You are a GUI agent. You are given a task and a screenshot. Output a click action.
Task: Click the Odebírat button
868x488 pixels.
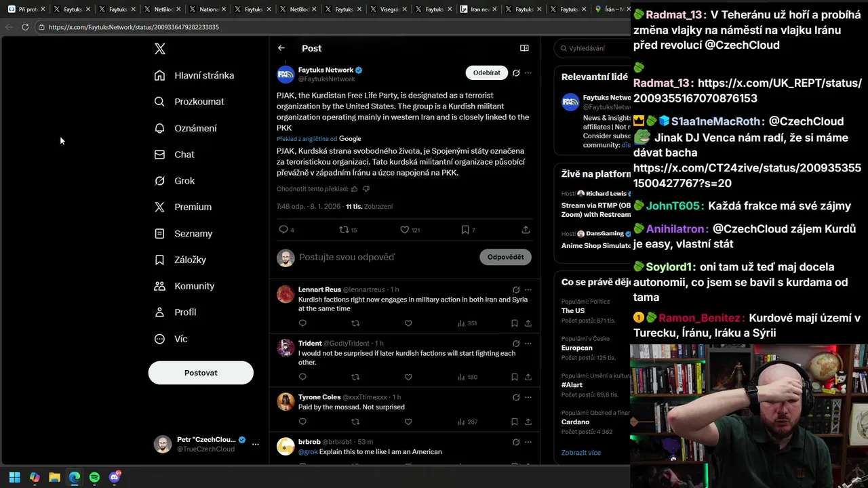(x=487, y=73)
